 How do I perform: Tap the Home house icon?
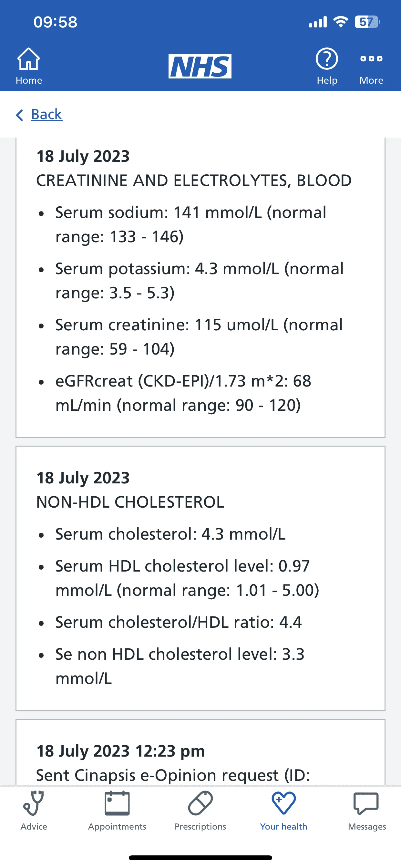click(29, 59)
